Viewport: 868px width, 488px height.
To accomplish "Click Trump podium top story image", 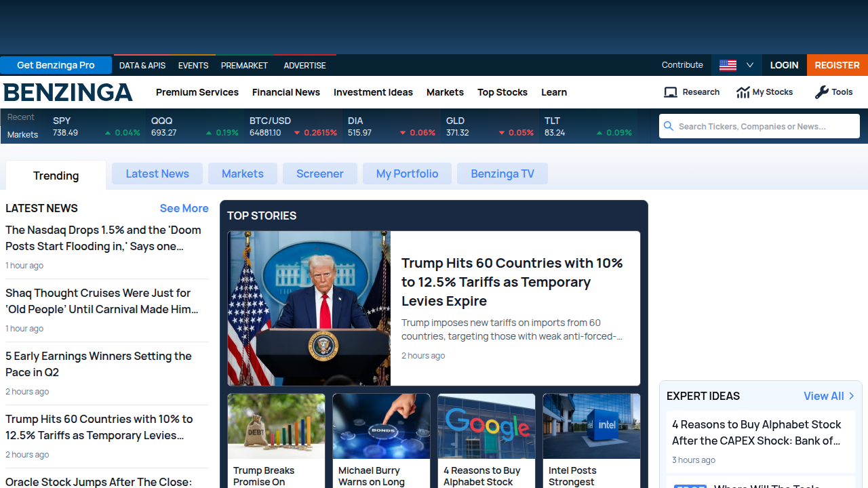I will pos(309,308).
